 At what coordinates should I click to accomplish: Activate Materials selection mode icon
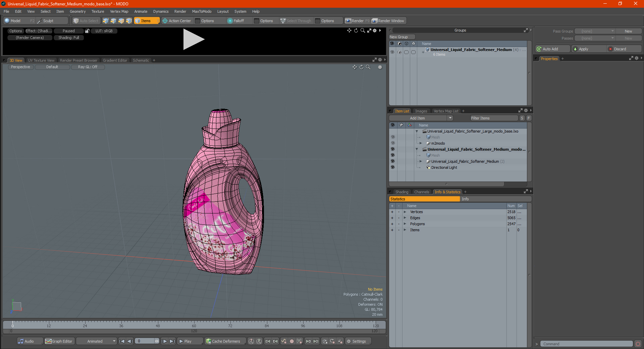tap(129, 21)
